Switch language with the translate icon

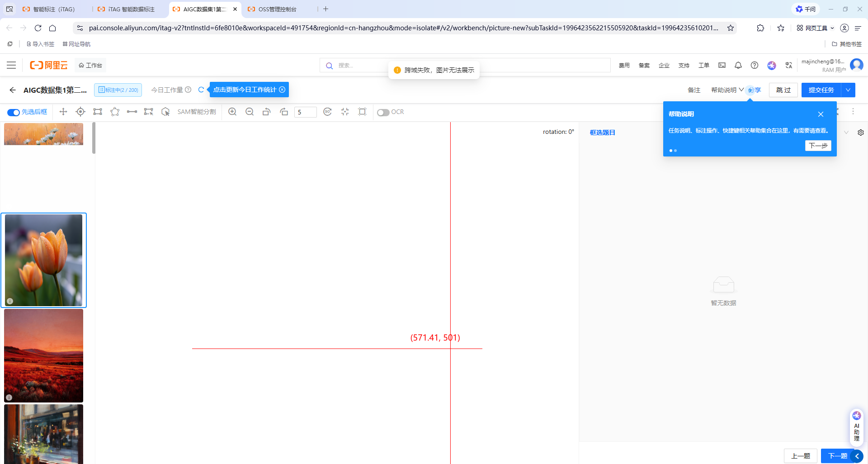pyautogui.click(x=789, y=65)
